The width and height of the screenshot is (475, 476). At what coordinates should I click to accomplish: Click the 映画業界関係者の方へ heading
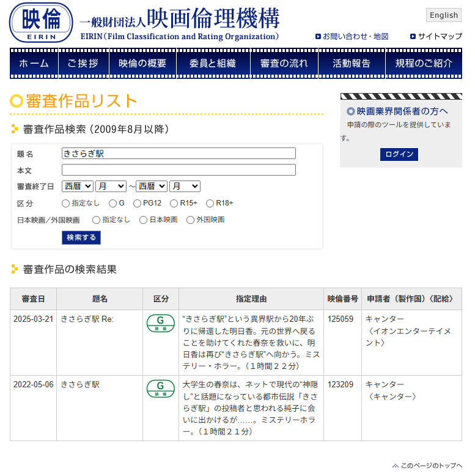click(402, 111)
